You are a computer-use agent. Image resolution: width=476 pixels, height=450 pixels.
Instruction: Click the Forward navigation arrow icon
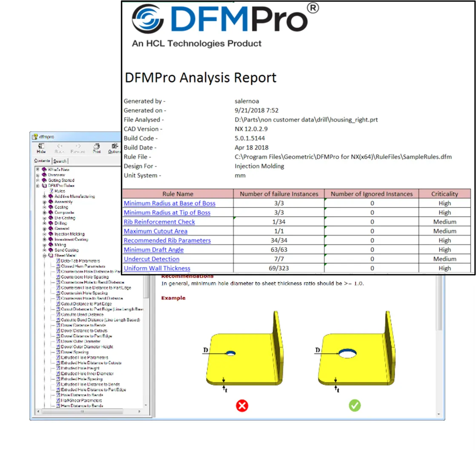[x=78, y=147]
